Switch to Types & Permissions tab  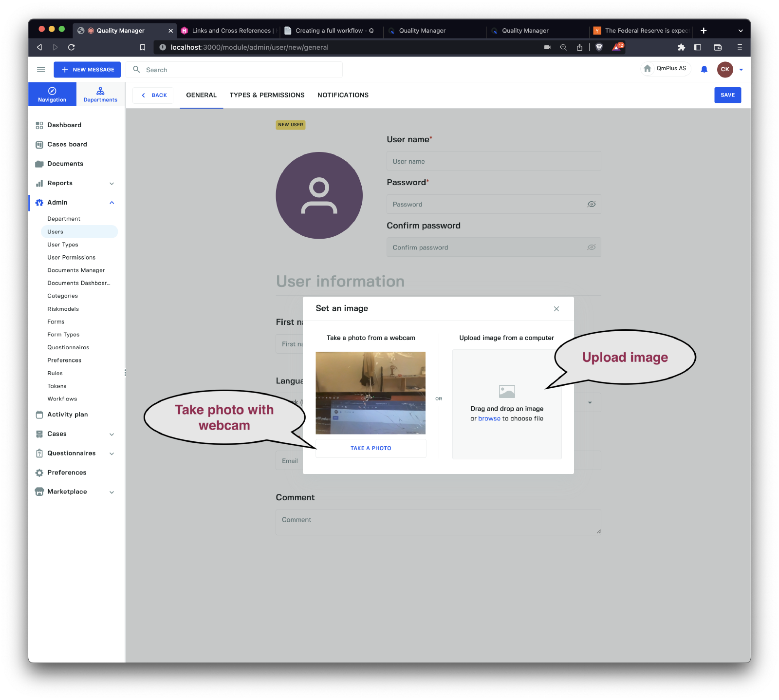267,95
